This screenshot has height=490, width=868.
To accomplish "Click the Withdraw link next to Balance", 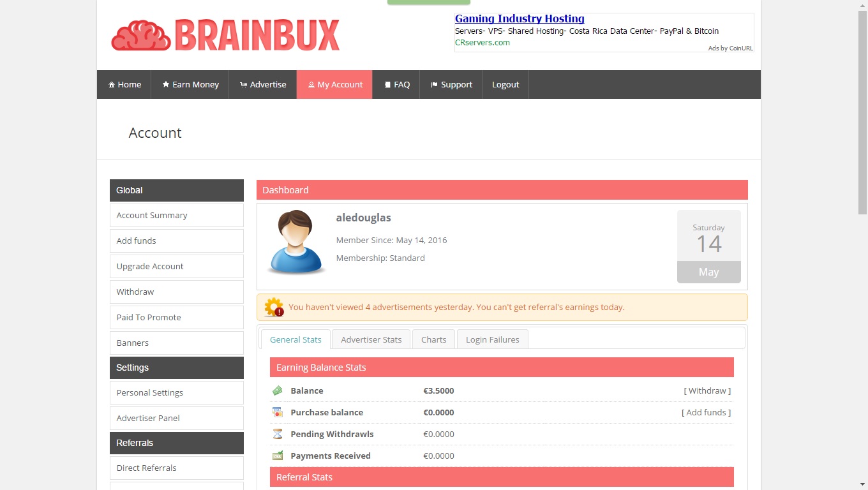I will [x=707, y=390].
